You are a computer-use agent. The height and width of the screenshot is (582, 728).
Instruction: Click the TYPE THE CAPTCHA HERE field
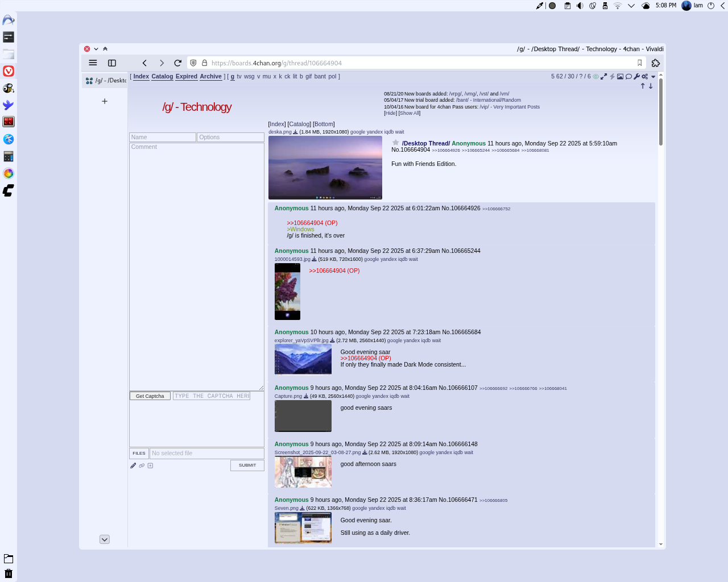212,396
